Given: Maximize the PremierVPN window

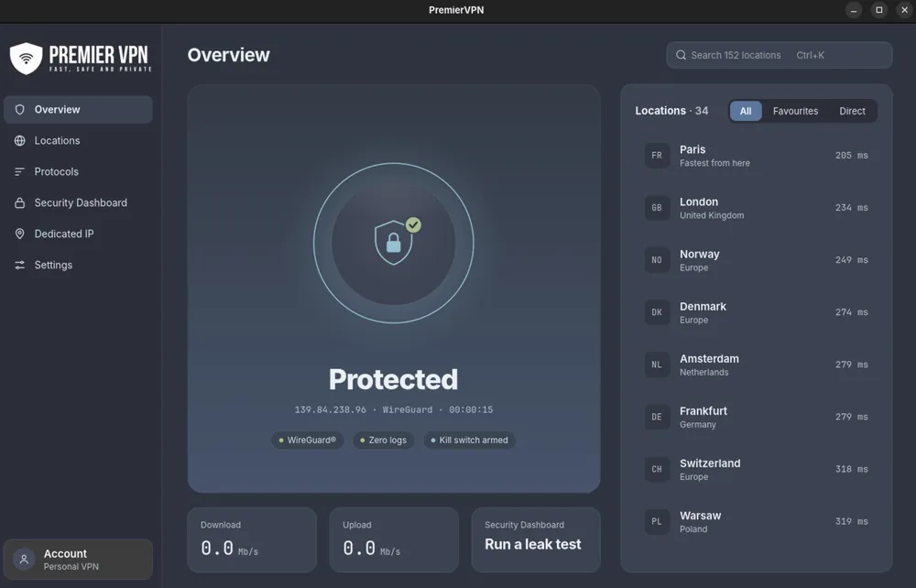Looking at the screenshot, I should [879, 10].
